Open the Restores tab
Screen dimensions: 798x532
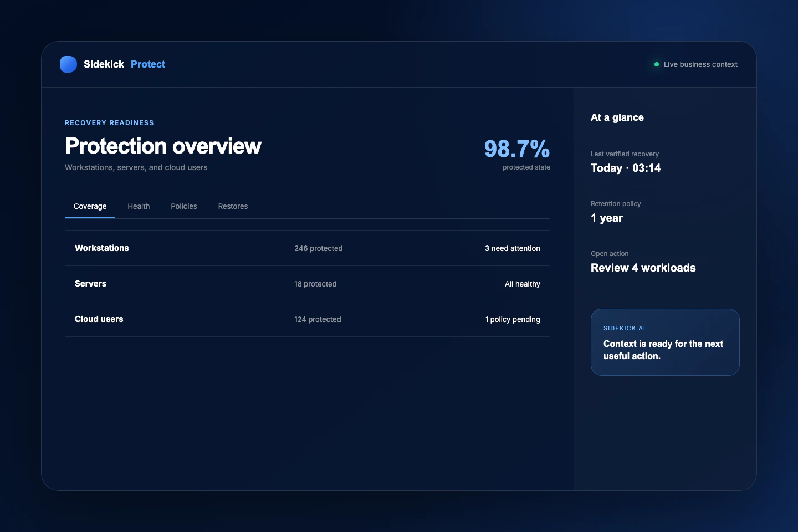[x=233, y=206]
